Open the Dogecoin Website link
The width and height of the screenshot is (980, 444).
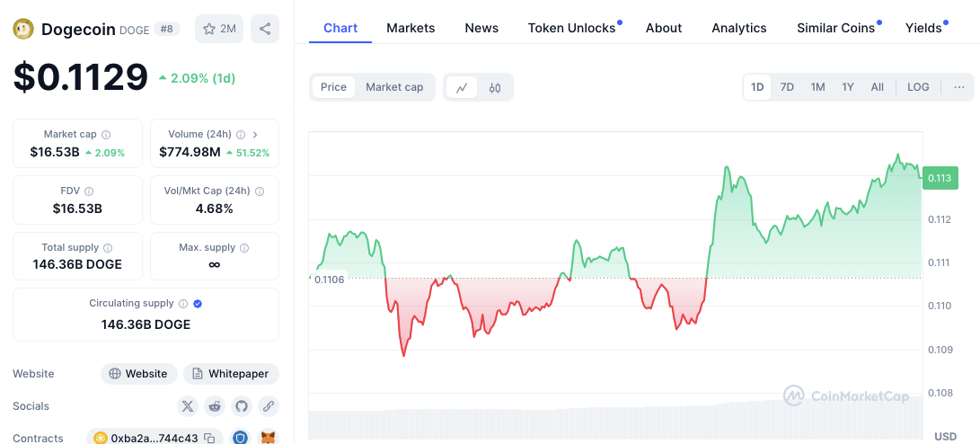pyautogui.click(x=139, y=374)
